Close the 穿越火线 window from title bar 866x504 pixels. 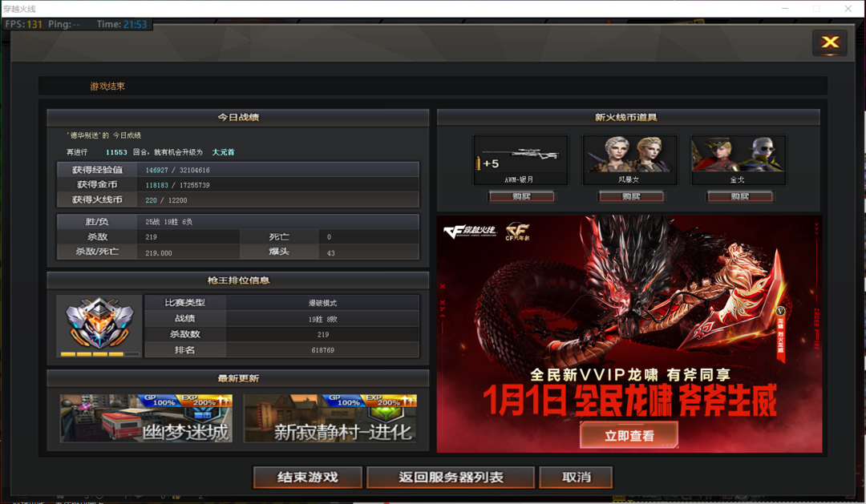click(848, 8)
